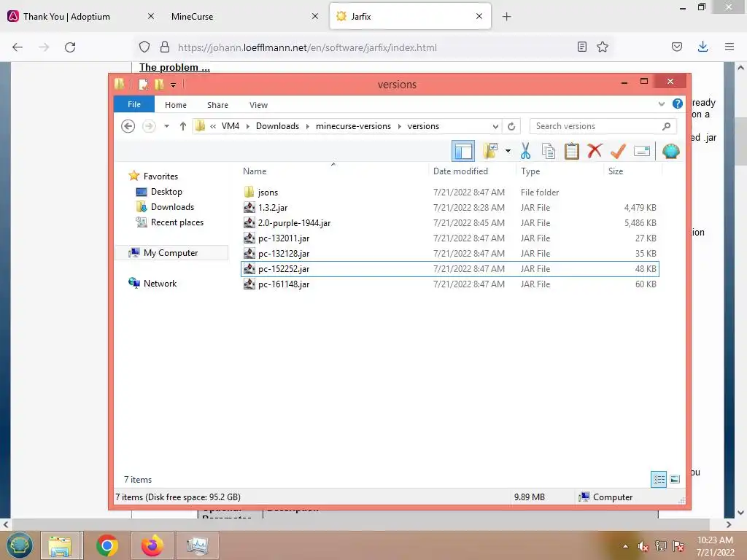Select the pc-161148.jar file

tap(450, 284)
